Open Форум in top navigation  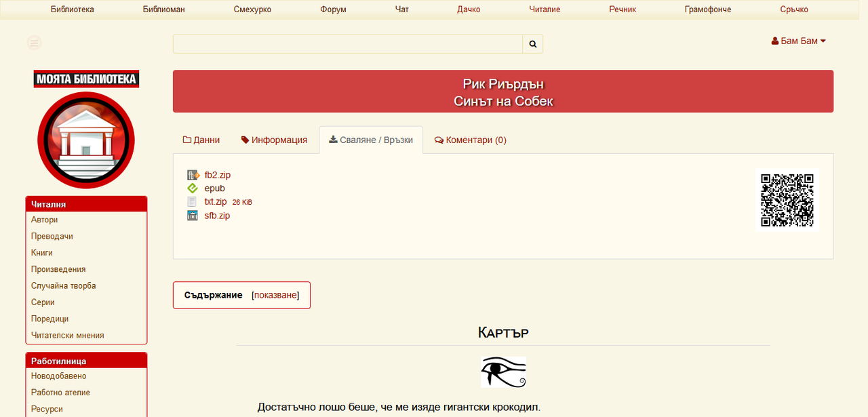(334, 9)
